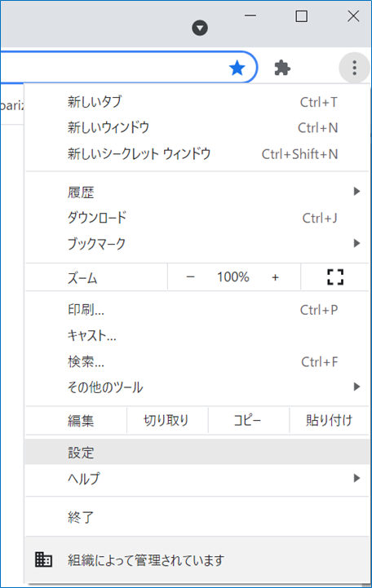The height and width of the screenshot is (588, 372).
Task: Click the Ctrl+T shortcut text
Action: (x=319, y=102)
